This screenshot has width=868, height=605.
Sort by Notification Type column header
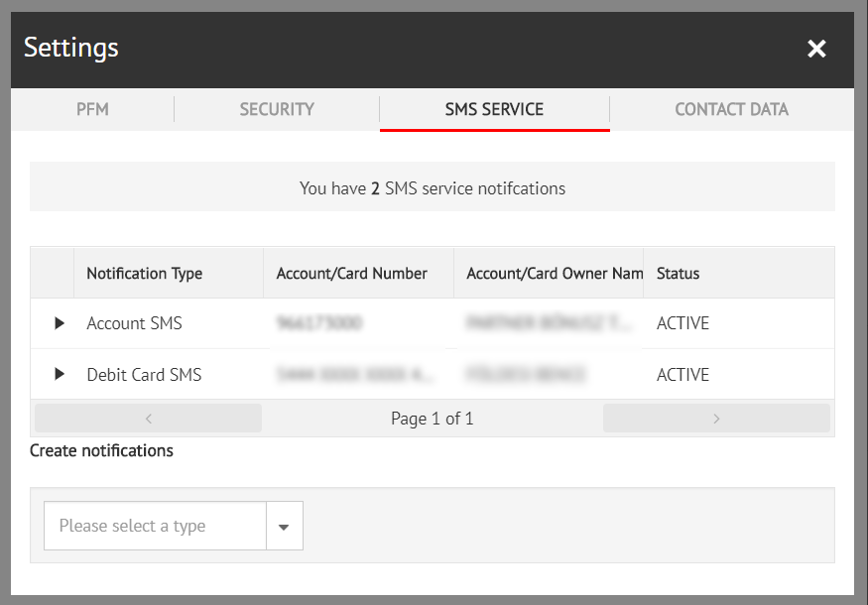tap(145, 274)
